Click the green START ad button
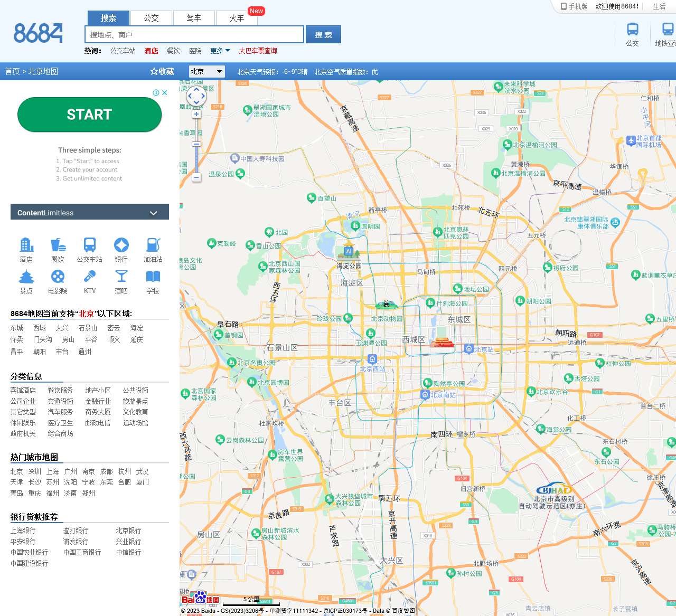This screenshot has width=676, height=616. (x=89, y=115)
